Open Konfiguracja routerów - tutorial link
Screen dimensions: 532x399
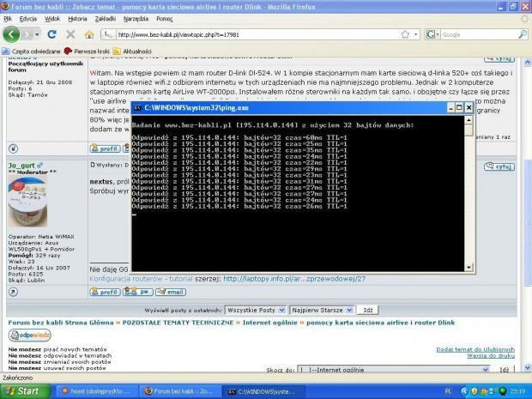[141, 279]
